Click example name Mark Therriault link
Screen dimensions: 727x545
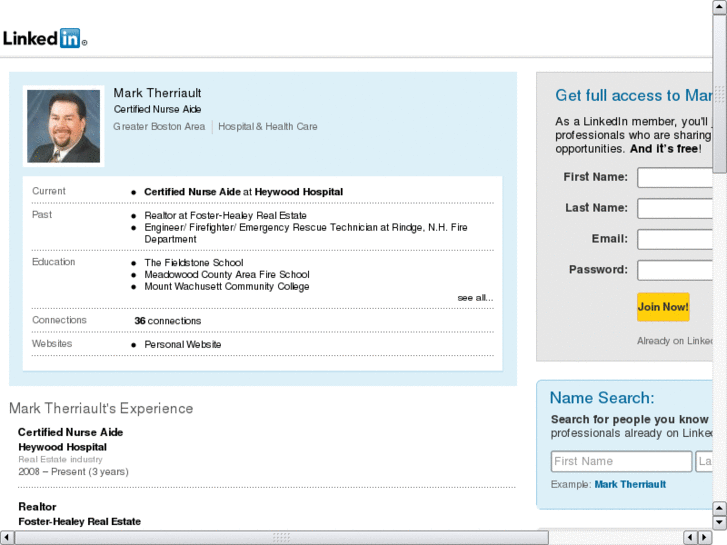630,485
